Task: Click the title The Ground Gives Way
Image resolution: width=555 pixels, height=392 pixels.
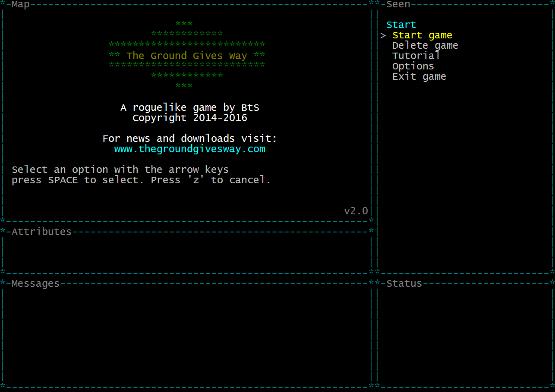Action: 186,56
